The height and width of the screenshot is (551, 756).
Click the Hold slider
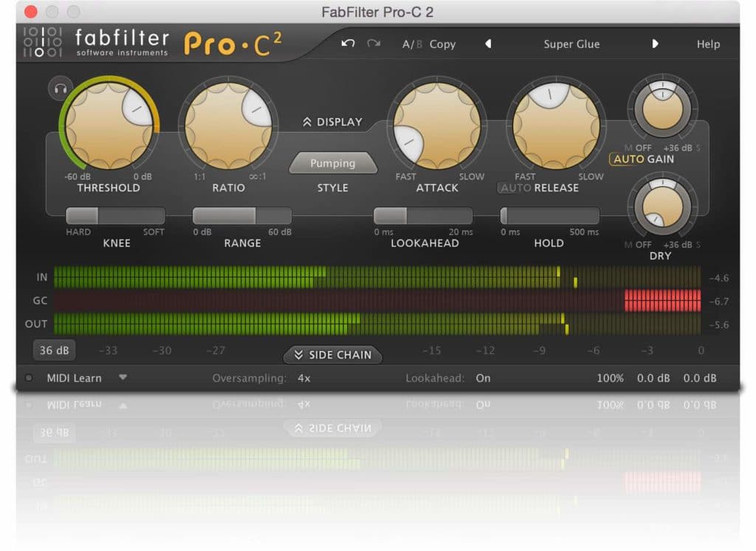(550, 216)
